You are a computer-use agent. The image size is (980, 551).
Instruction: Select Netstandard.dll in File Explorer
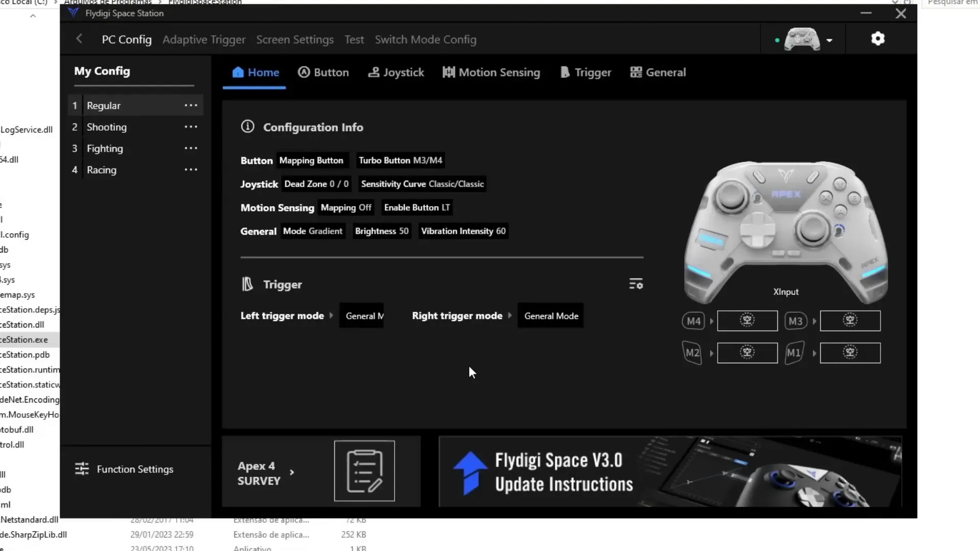[x=29, y=519]
